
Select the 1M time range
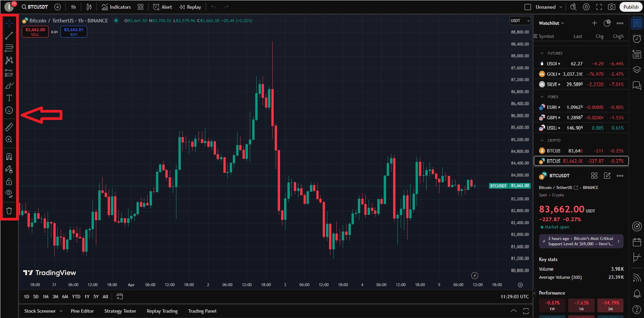pyautogui.click(x=46, y=297)
